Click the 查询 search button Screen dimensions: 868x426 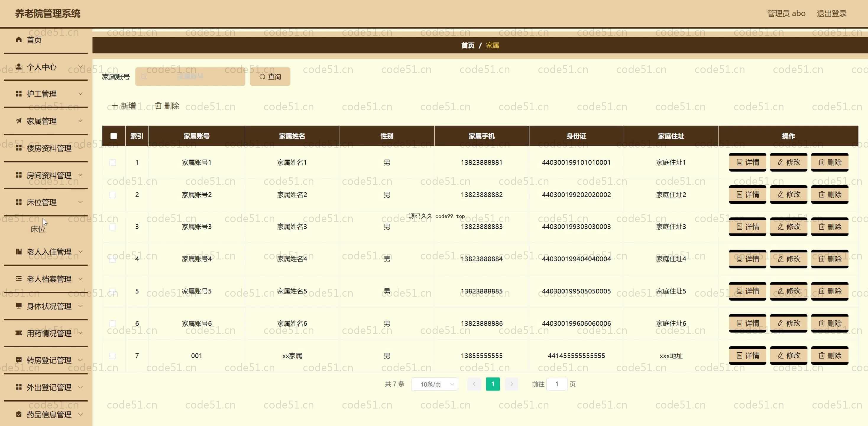coord(270,77)
